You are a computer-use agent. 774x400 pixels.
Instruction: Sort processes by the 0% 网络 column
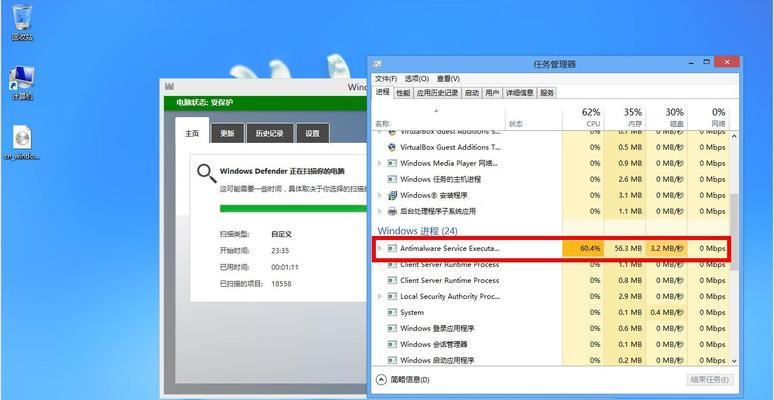(x=708, y=117)
